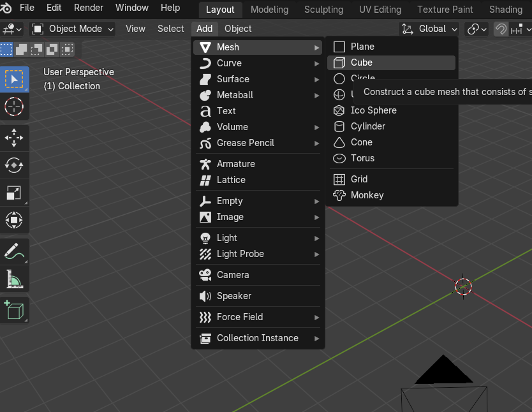Expand the Volume submenu
The image size is (532, 412).
click(258, 127)
